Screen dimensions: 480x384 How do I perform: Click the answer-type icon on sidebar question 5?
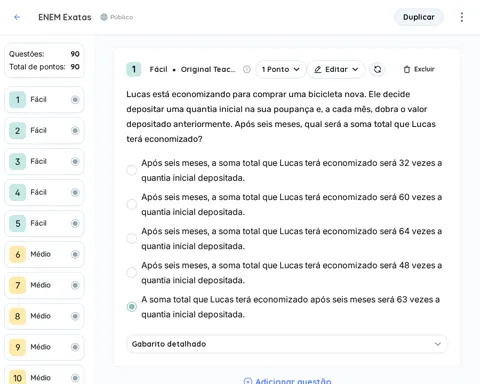75,223
